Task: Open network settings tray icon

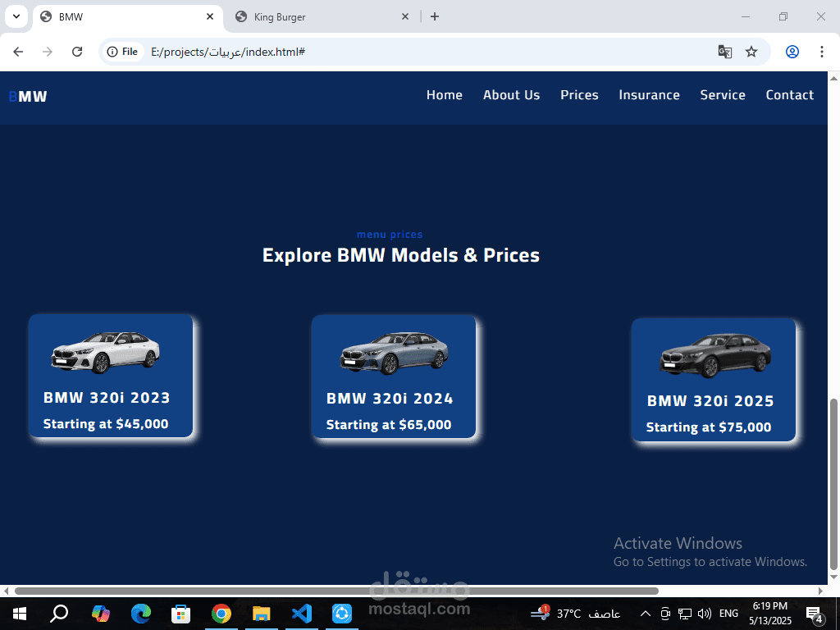Action: click(x=685, y=614)
